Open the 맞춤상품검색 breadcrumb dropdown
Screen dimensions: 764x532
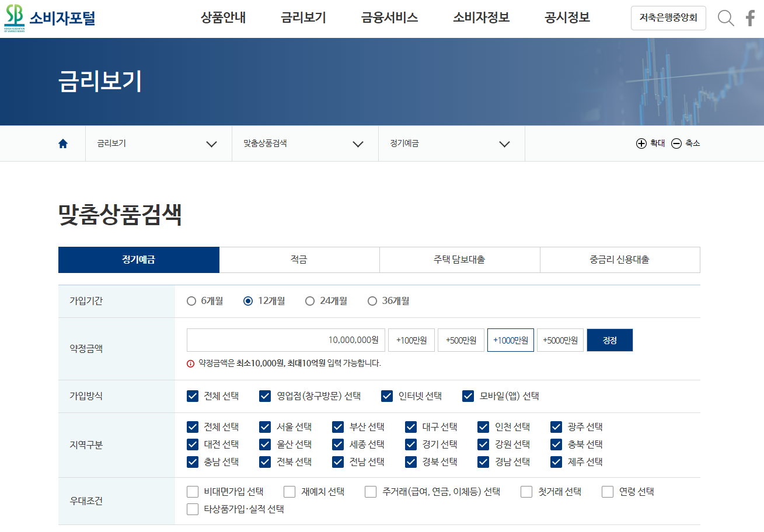[358, 143]
